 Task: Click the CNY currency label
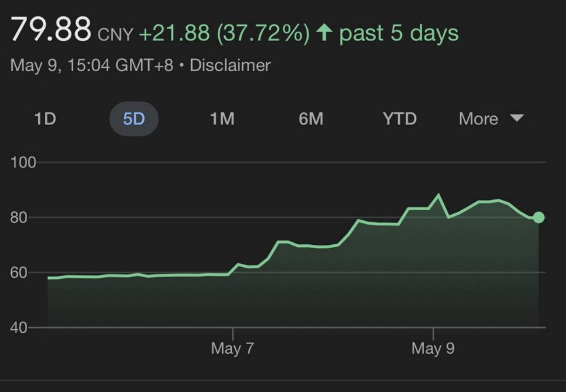pyautogui.click(x=115, y=35)
